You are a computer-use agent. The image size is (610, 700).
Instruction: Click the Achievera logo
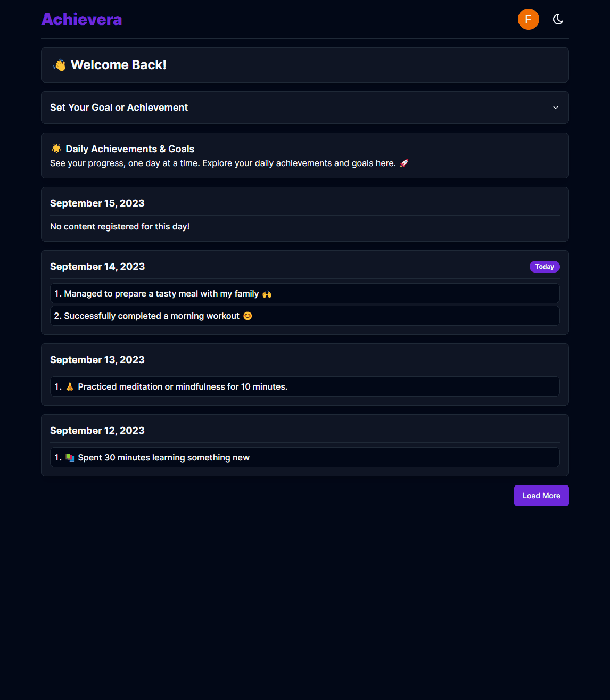tap(82, 19)
